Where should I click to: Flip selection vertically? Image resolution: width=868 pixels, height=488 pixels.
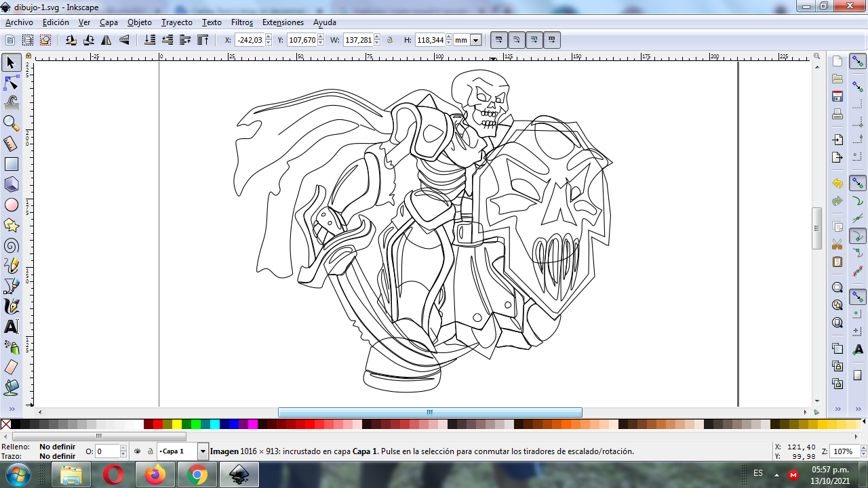124,40
